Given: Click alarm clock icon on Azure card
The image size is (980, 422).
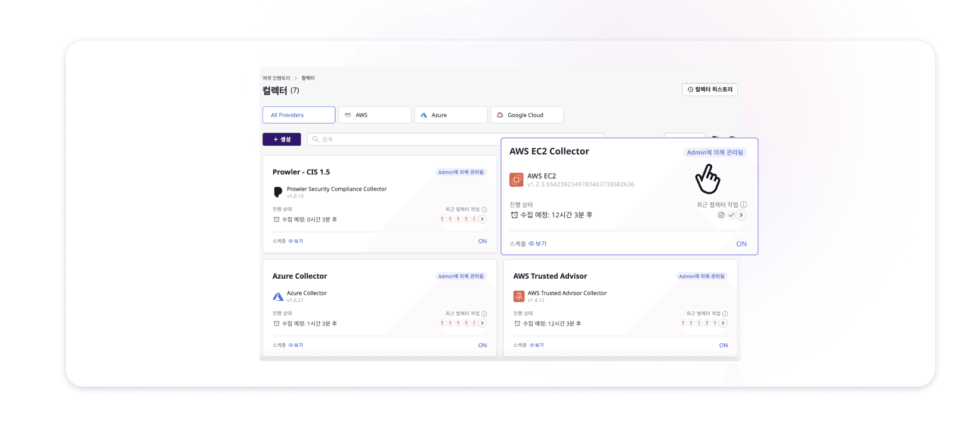Looking at the screenshot, I should point(276,323).
